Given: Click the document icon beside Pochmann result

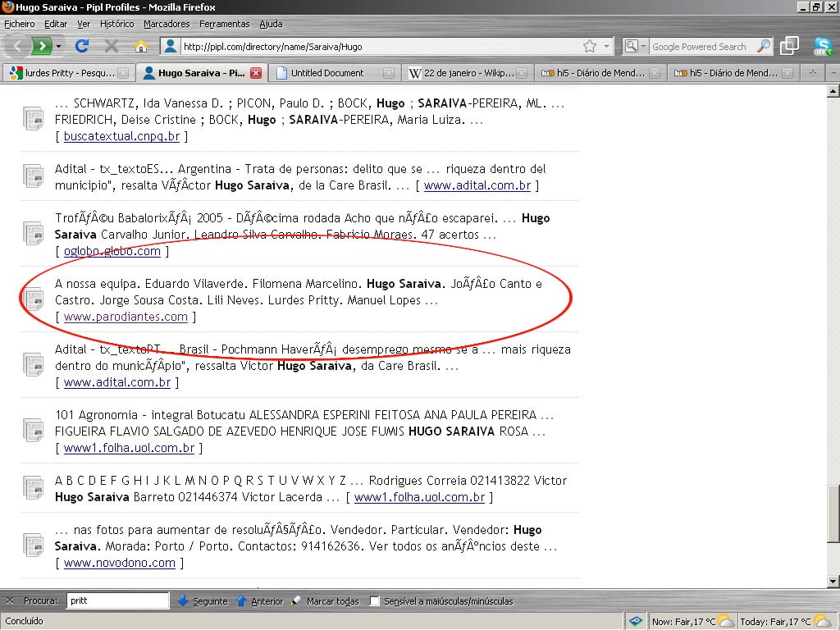Looking at the screenshot, I should pos(34,364).
